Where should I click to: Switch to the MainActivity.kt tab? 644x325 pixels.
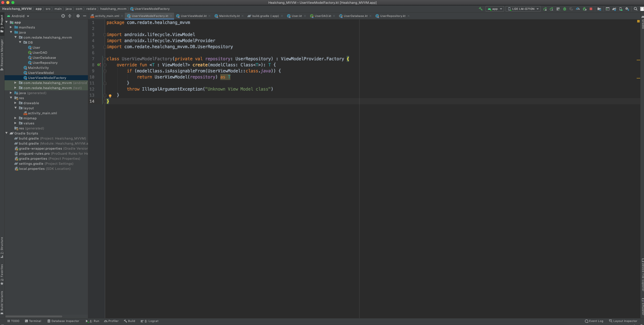coord(229,16)
